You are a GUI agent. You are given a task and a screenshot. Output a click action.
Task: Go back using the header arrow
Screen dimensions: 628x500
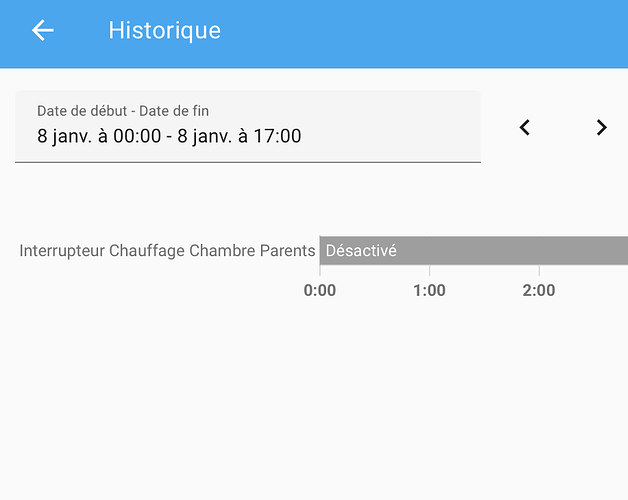[42, 30]
